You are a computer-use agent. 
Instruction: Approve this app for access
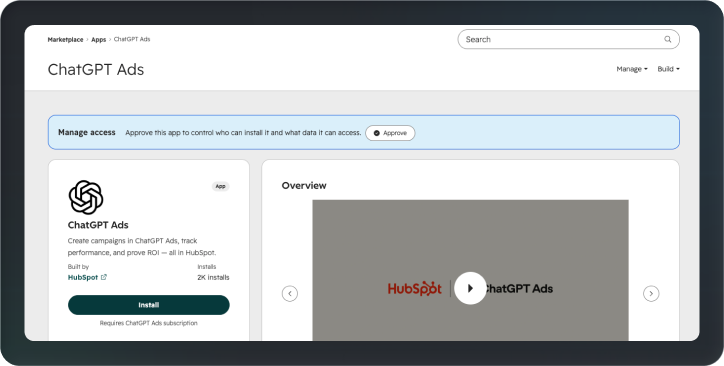coord(390,133)
